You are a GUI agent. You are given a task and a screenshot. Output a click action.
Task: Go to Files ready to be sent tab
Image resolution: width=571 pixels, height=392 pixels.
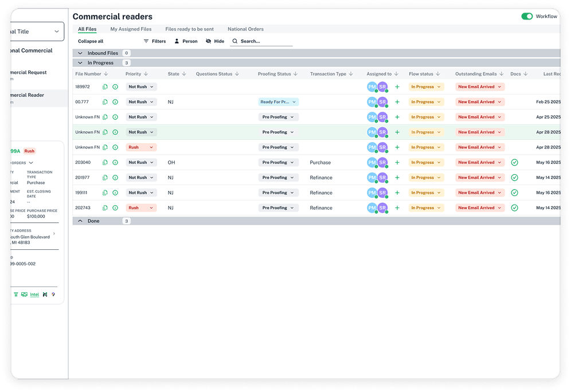click(189, 29)
